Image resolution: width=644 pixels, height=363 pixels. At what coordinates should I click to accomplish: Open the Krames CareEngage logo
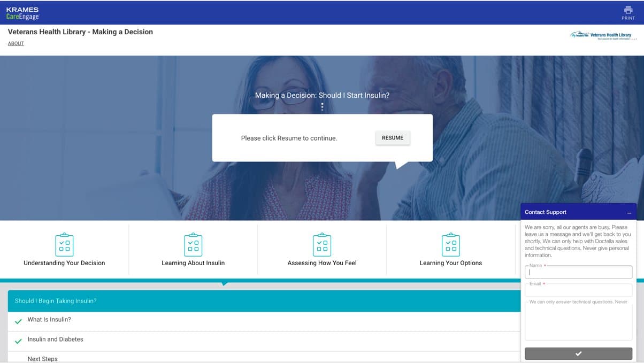coord(23,13)
